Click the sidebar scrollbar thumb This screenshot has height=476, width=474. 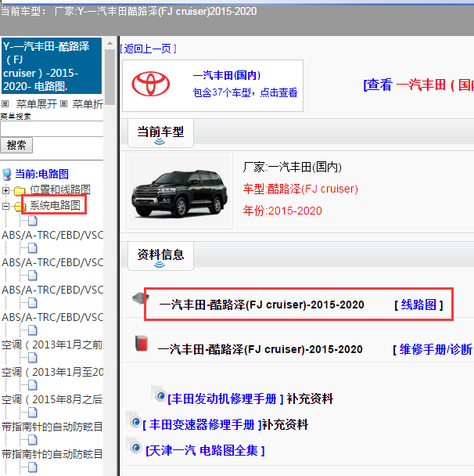(110, 77)
